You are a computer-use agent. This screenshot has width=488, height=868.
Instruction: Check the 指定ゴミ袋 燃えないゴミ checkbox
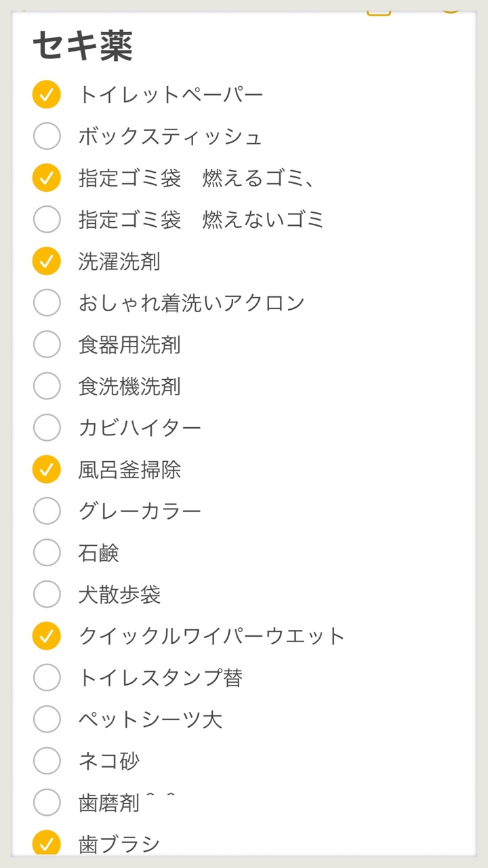(x=47, y=219)
